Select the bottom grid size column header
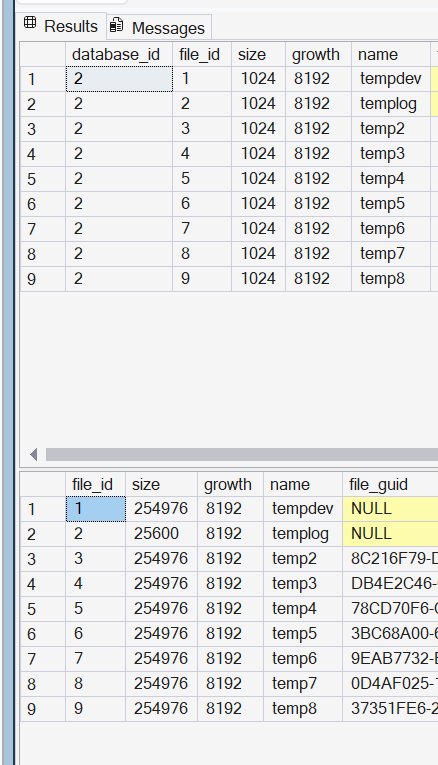The image size is (438, 765). pyautogui.click(x=161, y=484)
